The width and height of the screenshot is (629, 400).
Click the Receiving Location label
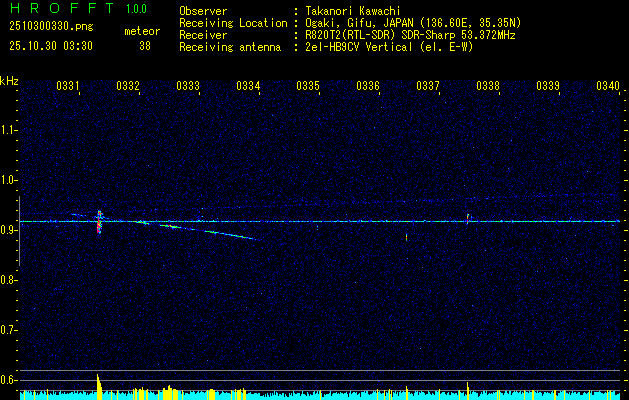point(233,23)
